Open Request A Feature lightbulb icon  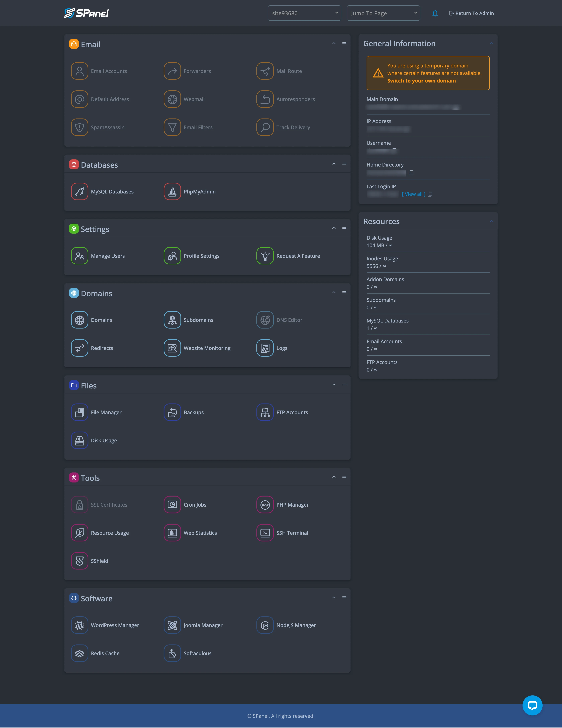coord(265,256)
